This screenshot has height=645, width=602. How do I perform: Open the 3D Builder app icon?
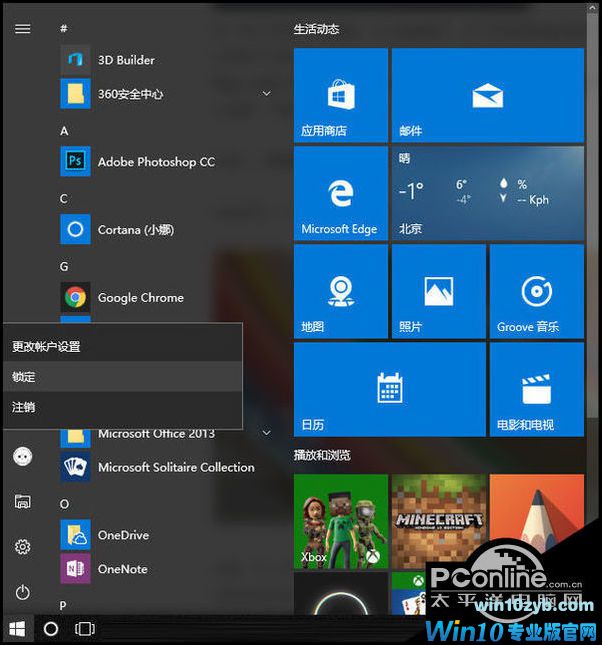click(74, 60)
